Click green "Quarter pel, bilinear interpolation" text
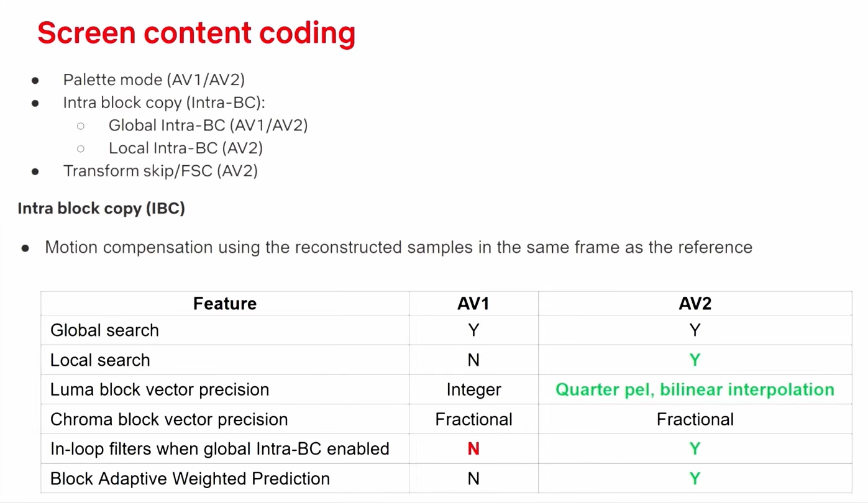This screenshot has height=503, width=868. 695,390
